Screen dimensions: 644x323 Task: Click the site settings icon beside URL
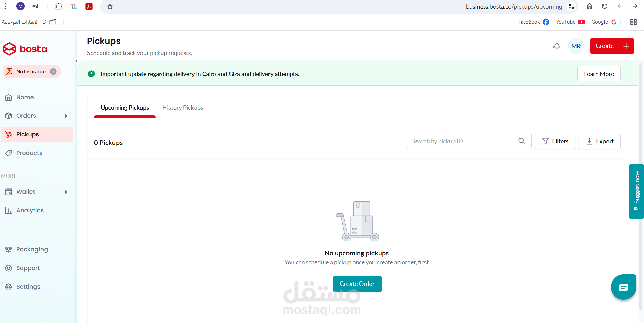[x=571, y=6]
